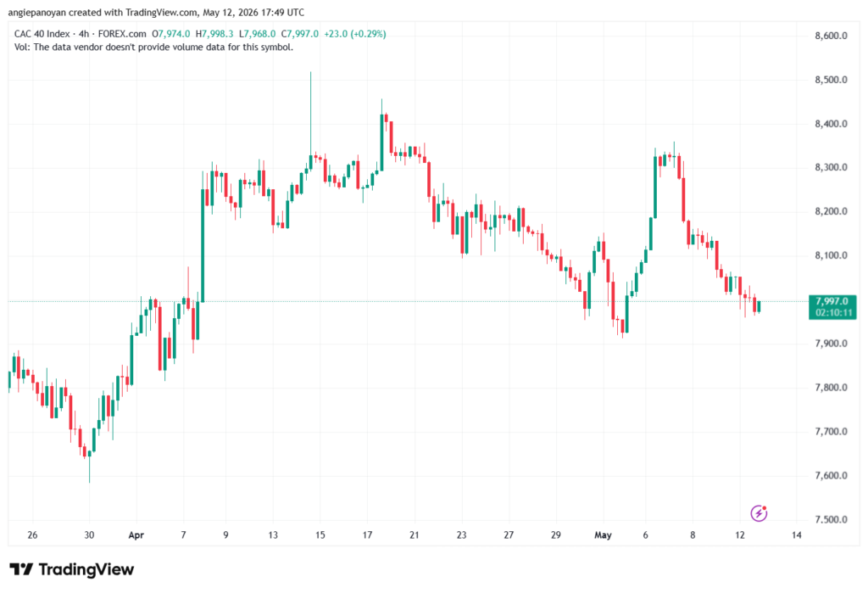Viewport: 868px width, 593px height.
Task: Click the 8,200.0 price axis label
Action: 831,211
